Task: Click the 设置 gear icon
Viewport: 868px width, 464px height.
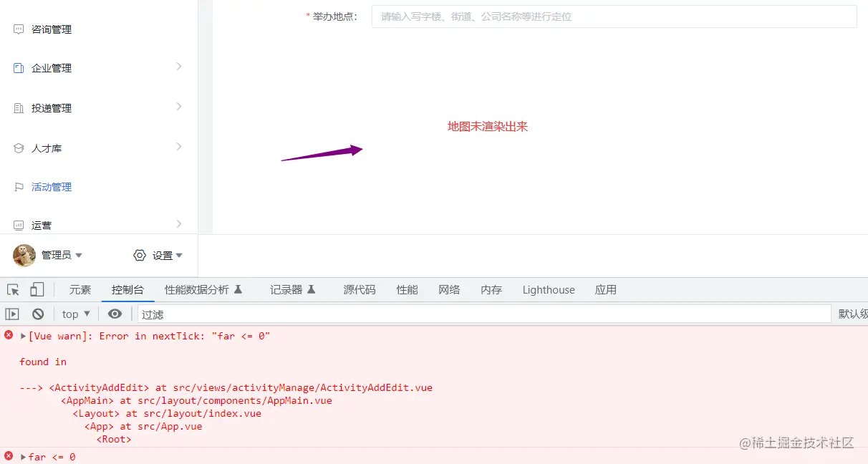Action: pos(140,256)
